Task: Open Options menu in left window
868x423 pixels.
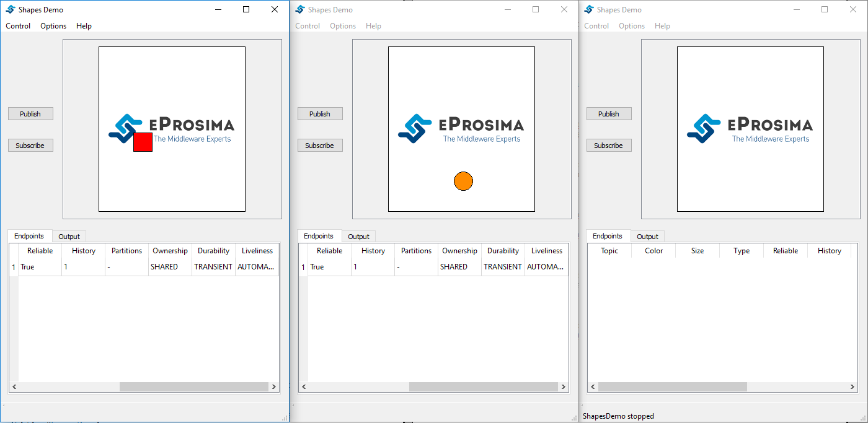Action: point(53,26)
